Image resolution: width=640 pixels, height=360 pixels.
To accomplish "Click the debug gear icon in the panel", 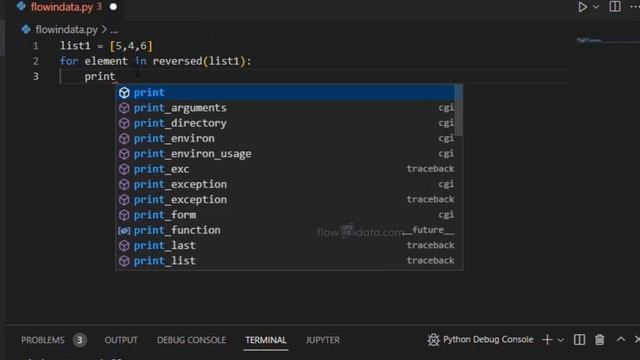I will coord(433,340).
